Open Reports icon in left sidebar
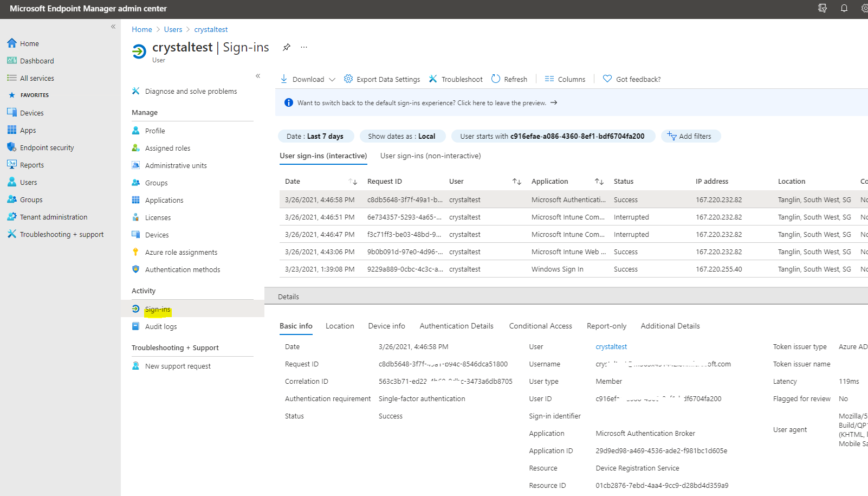Screen dimensions: 868x496 pos(12,164)
